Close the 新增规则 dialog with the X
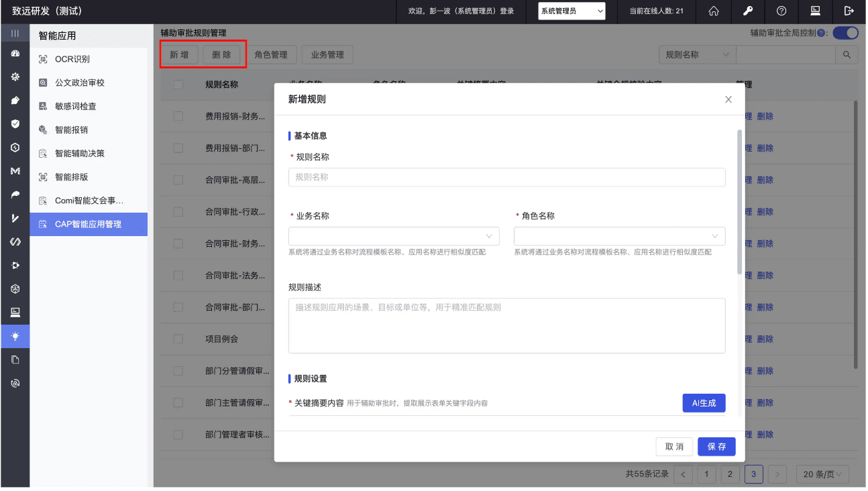 [728, 99]
